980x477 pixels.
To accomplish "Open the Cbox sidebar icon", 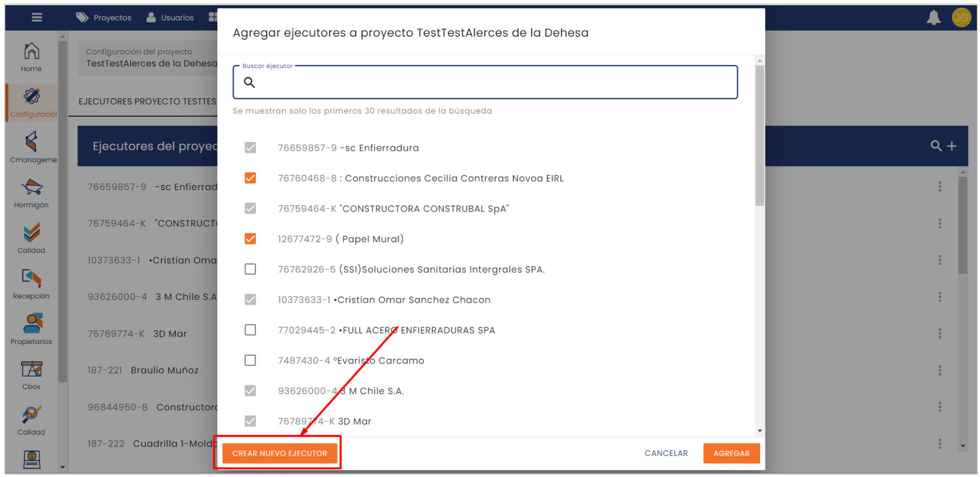I will coord(31,374).
